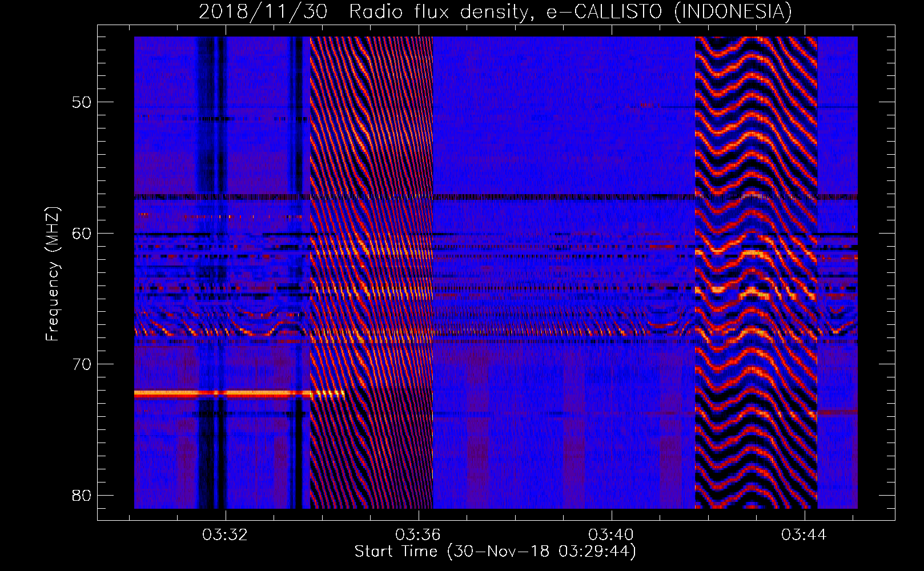Click the 80 MHz frequency tick label
Screen dimensions: 924x571
pyautogui.click(x=82, y=496)
